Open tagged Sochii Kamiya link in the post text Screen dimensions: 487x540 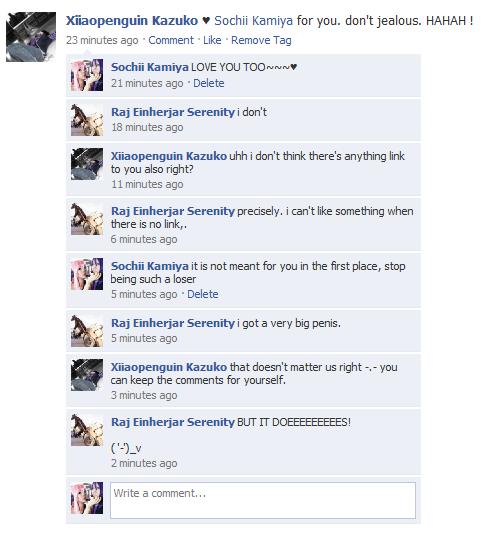(253, 21)
